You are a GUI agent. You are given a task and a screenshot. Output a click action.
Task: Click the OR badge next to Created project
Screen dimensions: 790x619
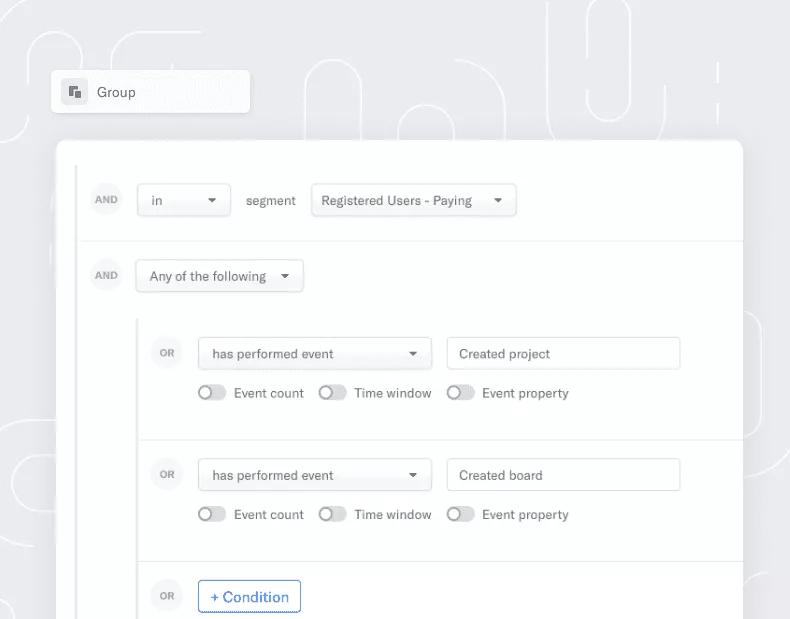(167, 353)
